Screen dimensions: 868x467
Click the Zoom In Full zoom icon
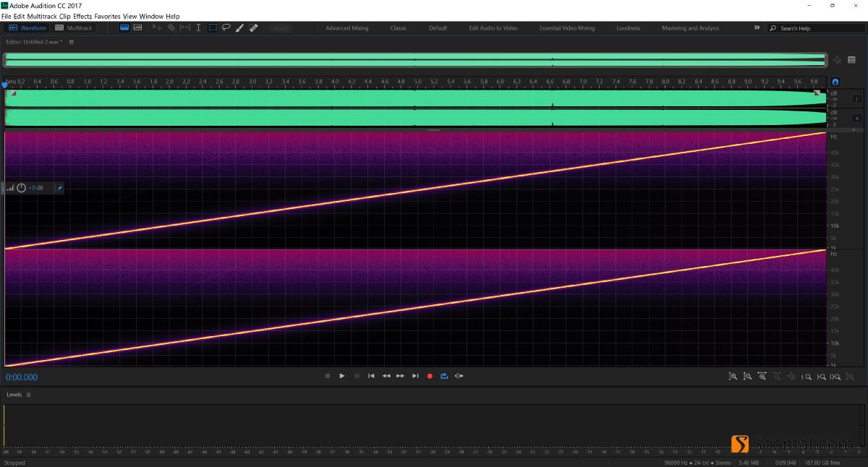pyautogui.click(x=762, y=376)
